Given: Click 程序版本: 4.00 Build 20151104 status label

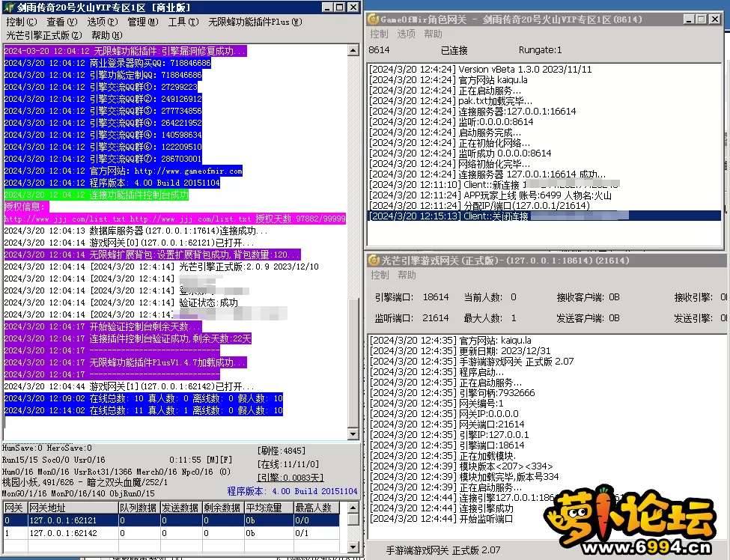Looking at the screenshot, I should tap(292, 491).
